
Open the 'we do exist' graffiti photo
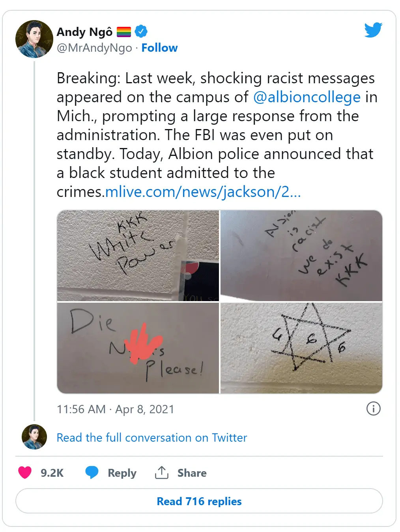[x=301, y=255]
